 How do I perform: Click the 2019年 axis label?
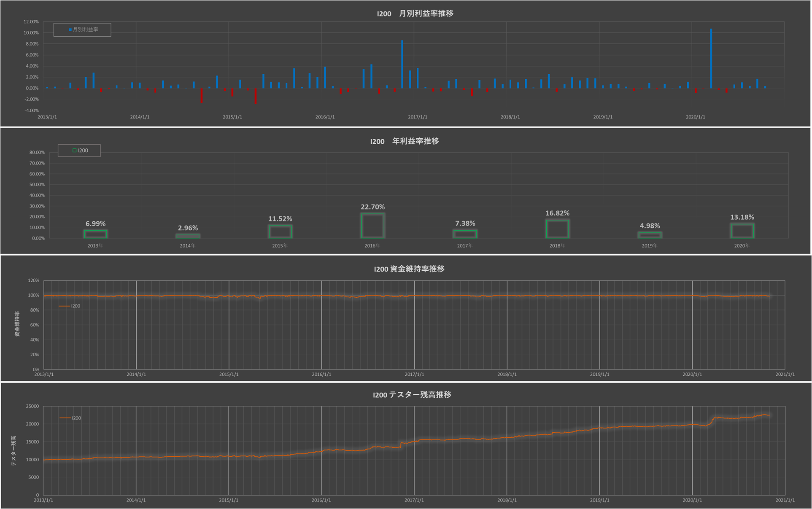coord(650,245)
